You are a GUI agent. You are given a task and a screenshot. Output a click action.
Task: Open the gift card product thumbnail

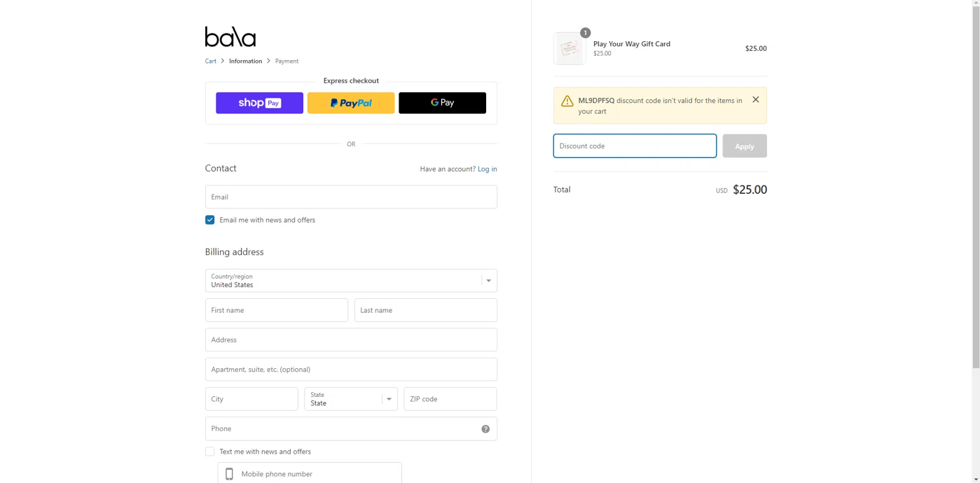(x=570, y=48)
